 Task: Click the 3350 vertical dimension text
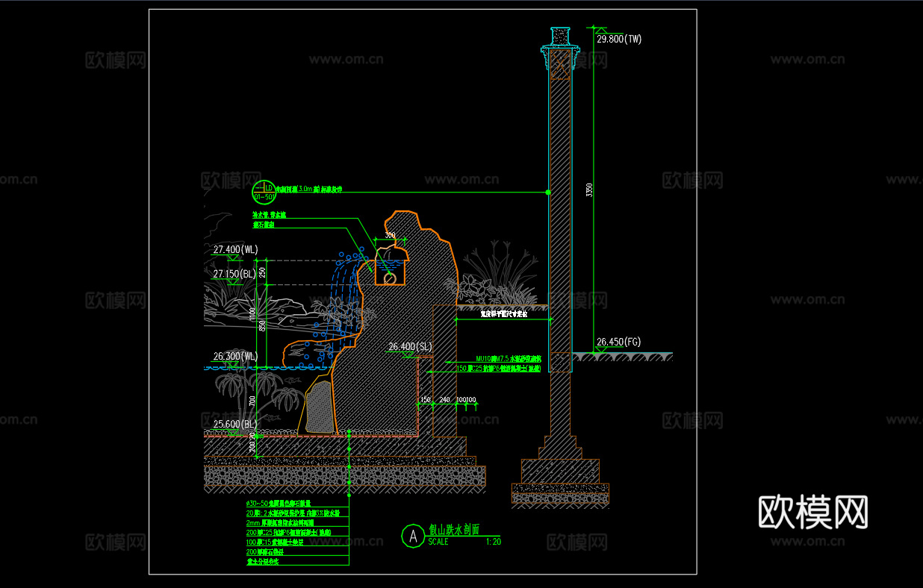pyautogui.click(x=589, y=193)
